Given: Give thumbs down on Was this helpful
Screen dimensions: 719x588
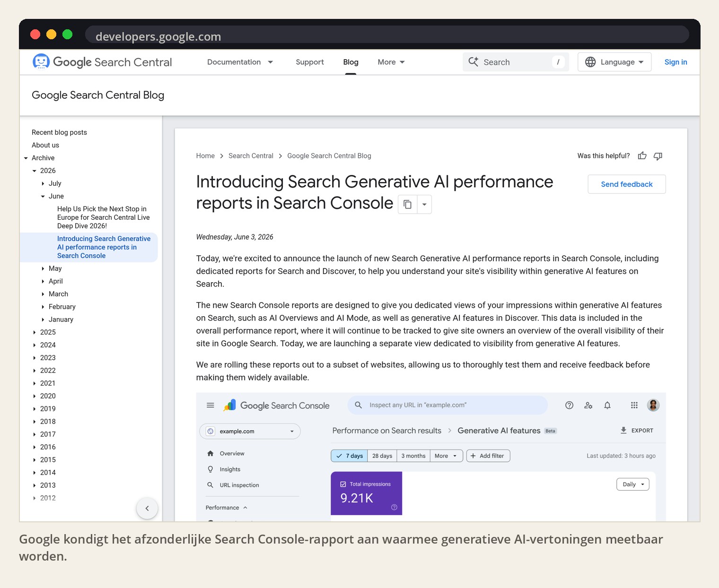Looking at the screenshot, I should 658,156.
